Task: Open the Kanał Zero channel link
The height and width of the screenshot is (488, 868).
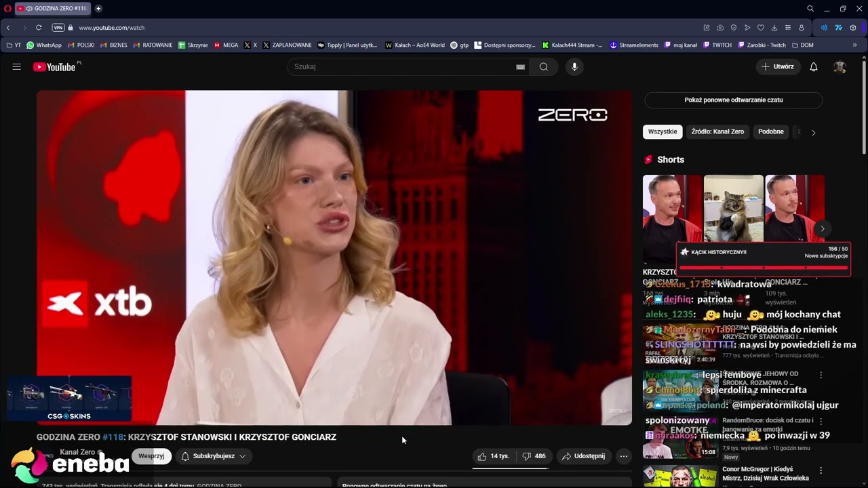Action: 77,452
